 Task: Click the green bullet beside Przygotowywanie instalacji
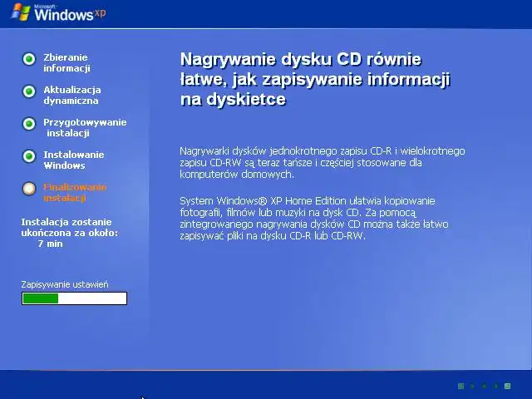tap(29, 124)
